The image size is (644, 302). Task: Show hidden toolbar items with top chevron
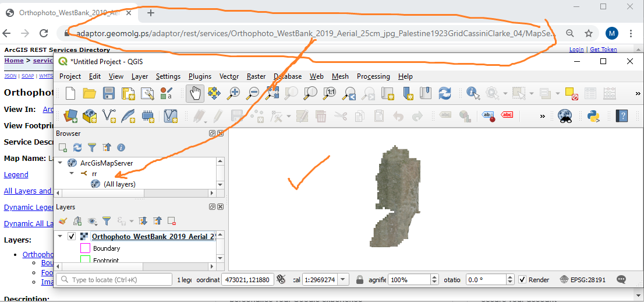point(638,93)
